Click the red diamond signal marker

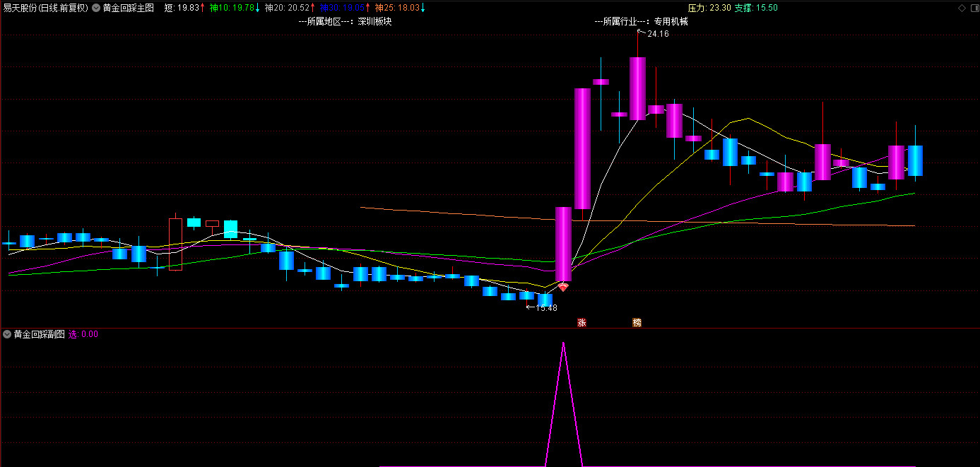tap(563, 288)
